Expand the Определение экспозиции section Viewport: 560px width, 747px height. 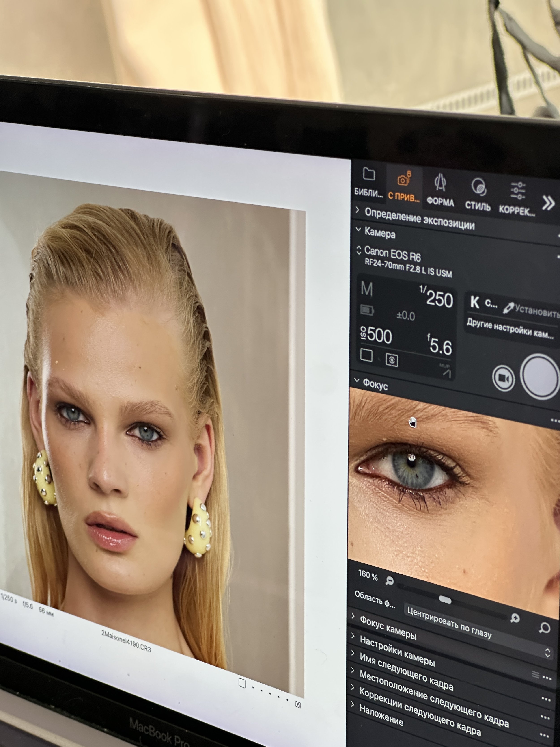[358, 210]
